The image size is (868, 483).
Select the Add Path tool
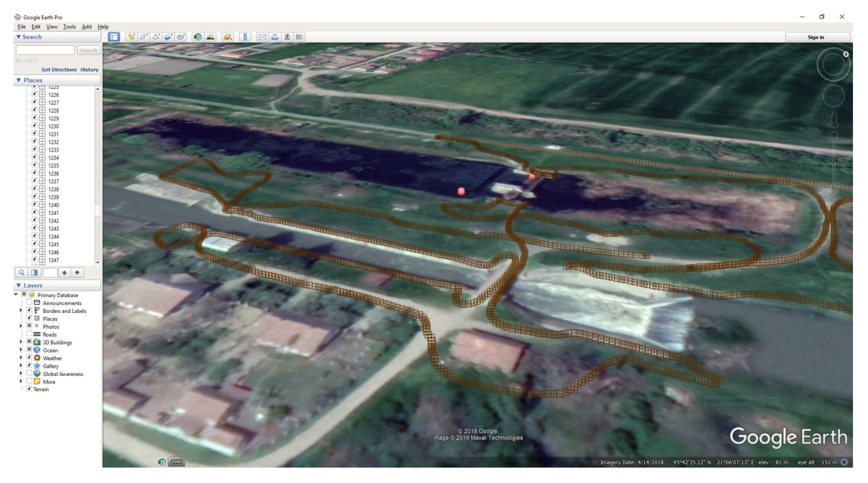[x=156, y=37]
